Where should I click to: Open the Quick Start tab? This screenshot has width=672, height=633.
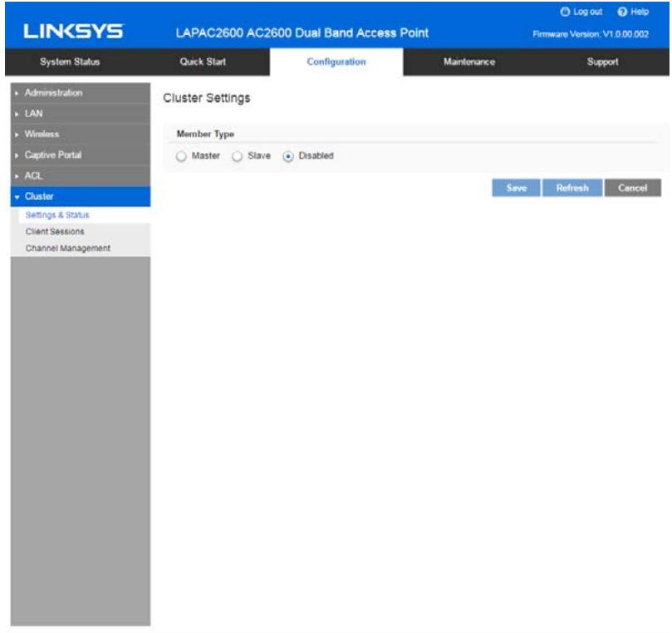(203, 61)
